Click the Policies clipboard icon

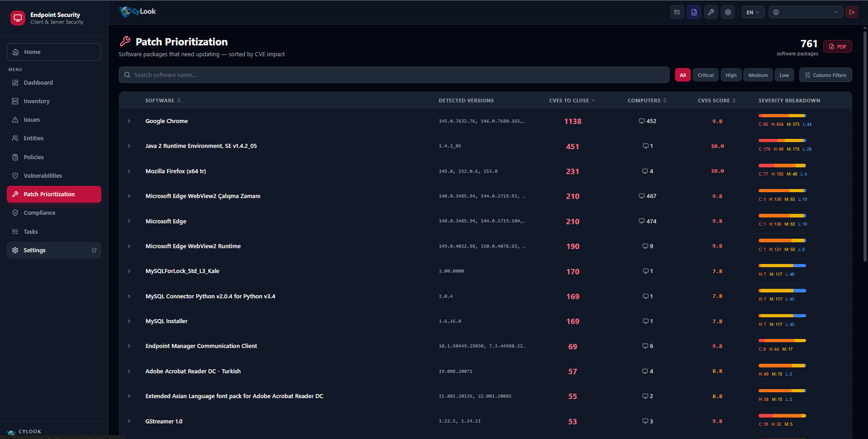pos(15,157)
